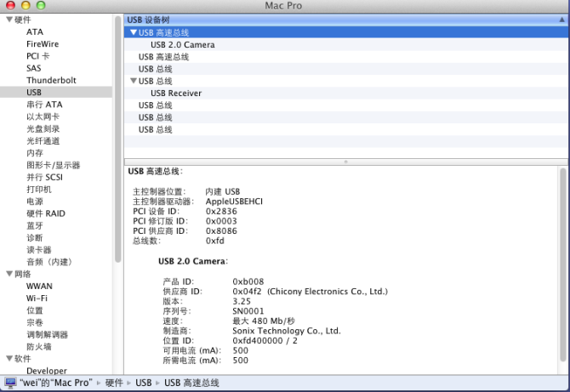The image size is (570, 392).
Task: Click "wei"的"Mac Pro" in the path bar
Action: 54,383
